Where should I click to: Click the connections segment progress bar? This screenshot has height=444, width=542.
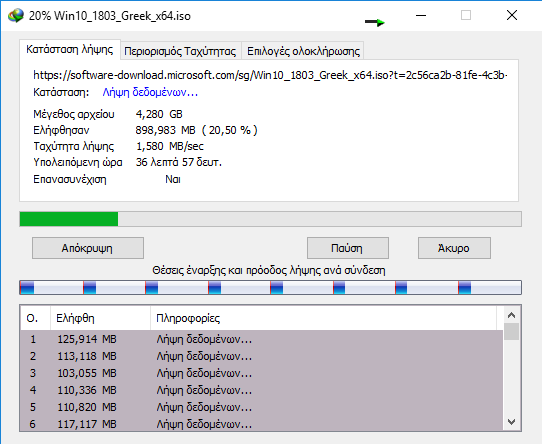(x=270, y=288)
